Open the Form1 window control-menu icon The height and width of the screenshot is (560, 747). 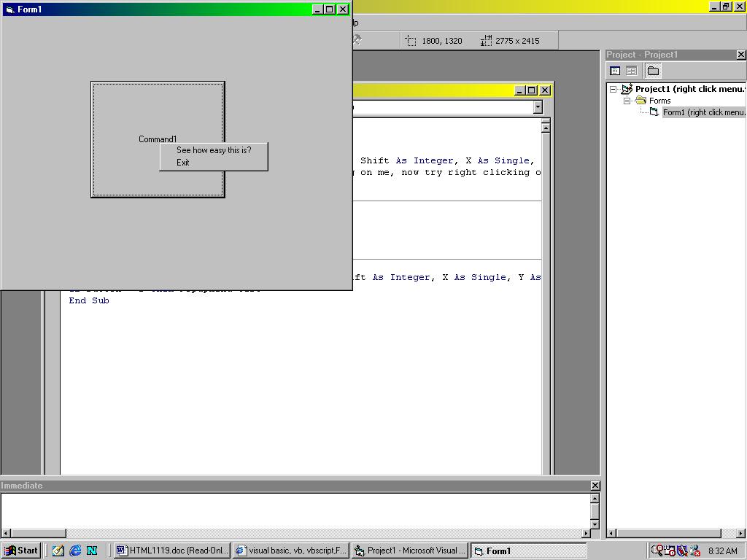(9, 9)
